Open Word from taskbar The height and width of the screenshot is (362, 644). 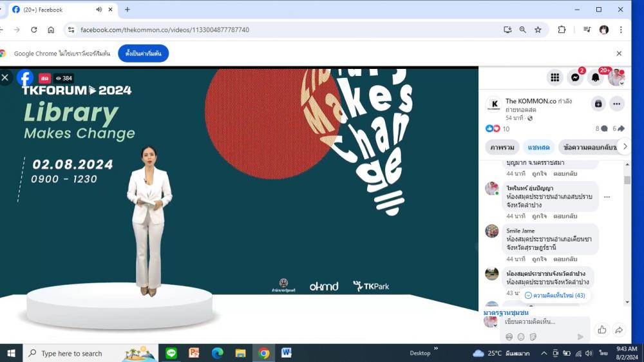287,353
